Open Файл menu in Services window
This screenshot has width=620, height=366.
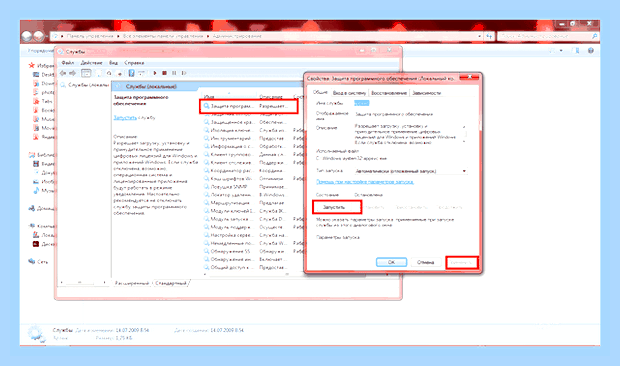point(68,63)
